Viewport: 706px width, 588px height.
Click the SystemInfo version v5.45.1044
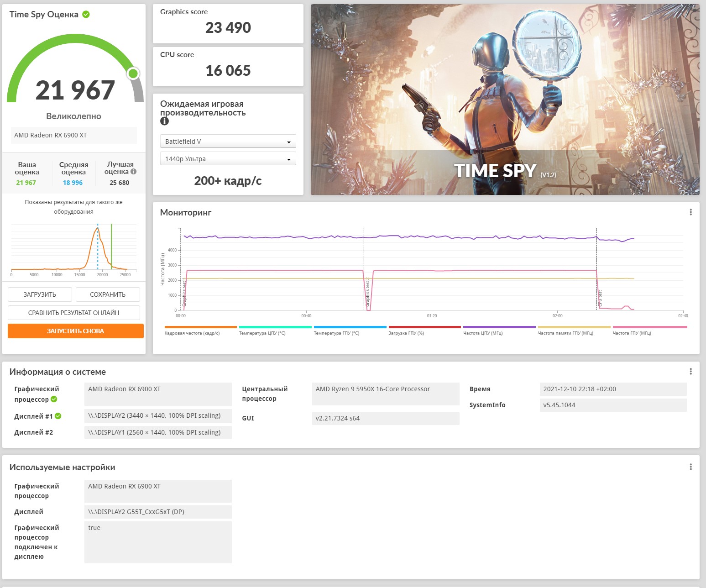coord(613,405)
